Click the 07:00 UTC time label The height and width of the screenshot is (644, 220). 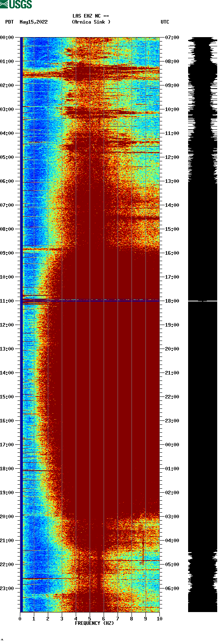click(x=172, y=38)
